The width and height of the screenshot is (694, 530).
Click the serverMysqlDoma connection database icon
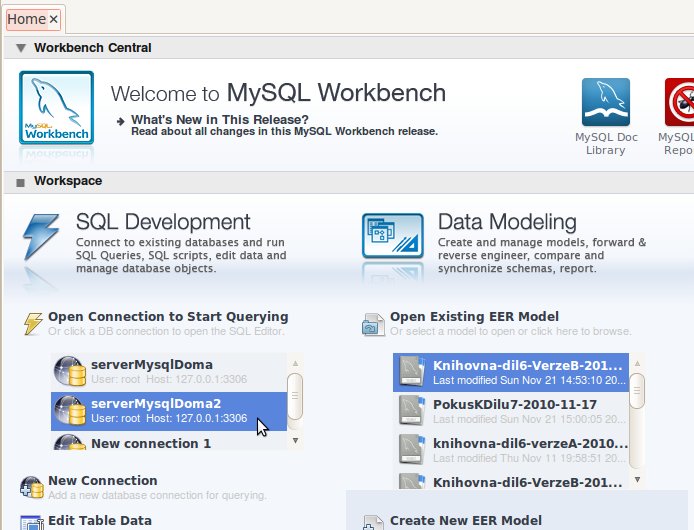point(70,371)
